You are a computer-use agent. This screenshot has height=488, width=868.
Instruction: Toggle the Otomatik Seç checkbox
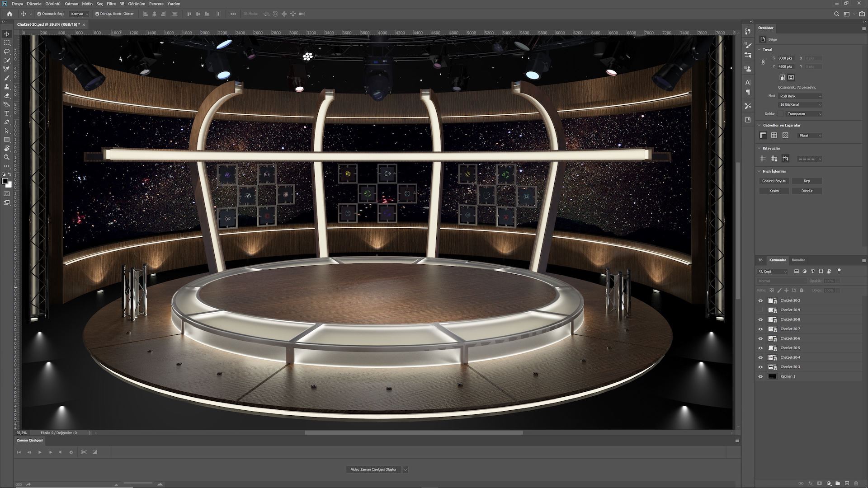point(39,14)
